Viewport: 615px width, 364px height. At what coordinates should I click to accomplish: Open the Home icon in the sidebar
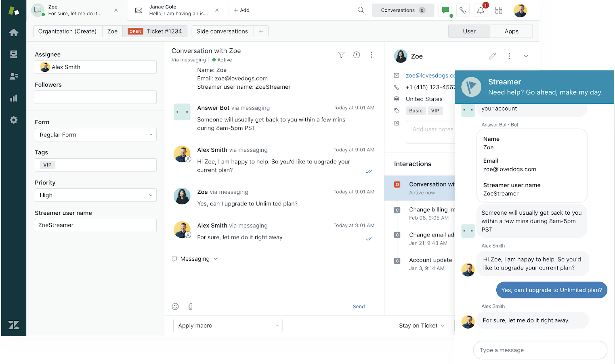(x=14, y=33)
